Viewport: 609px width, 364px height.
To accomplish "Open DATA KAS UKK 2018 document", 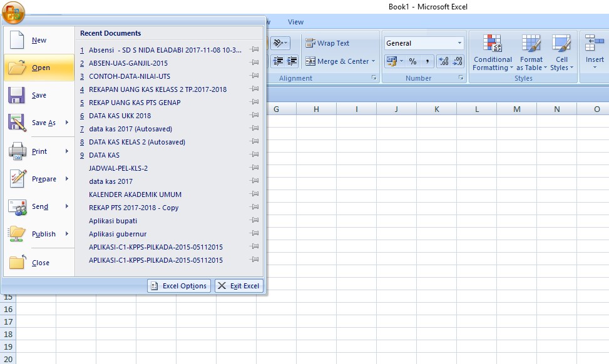I will click(x=120, y=116).
